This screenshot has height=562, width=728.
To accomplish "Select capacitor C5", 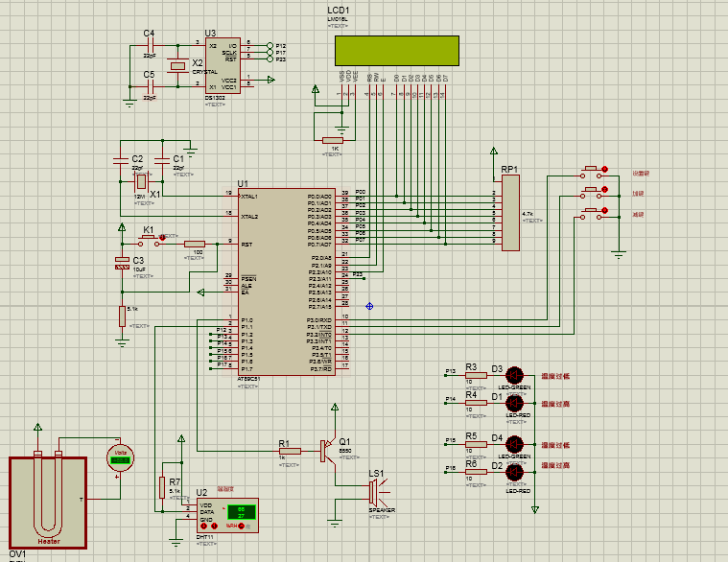I will tap(150, 86).
